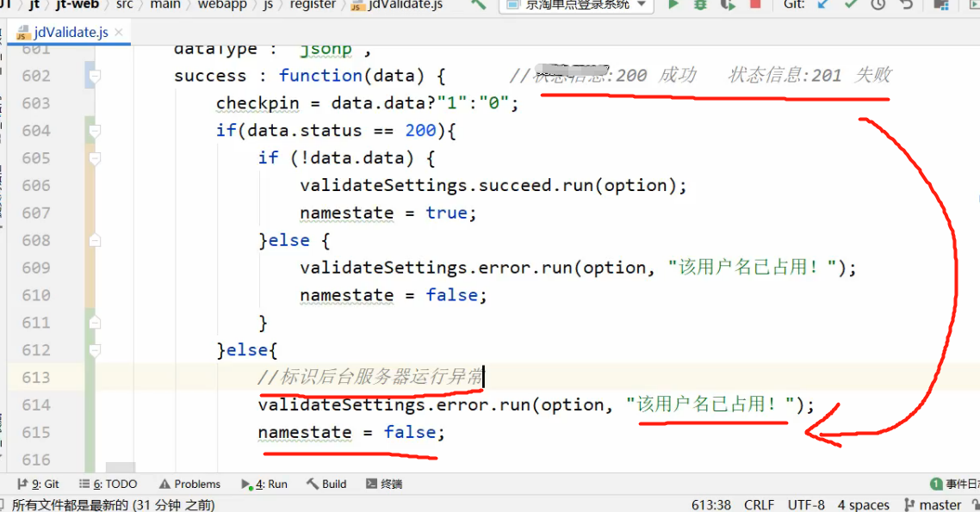Collapse the else block fold at line 612
The image size is (980, 512).
pos(95,350)
